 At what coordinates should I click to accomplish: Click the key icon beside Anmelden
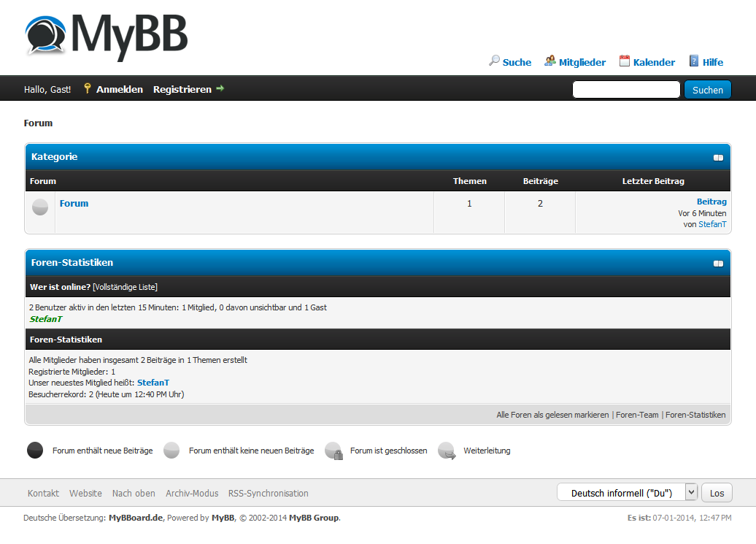point(88,89)
